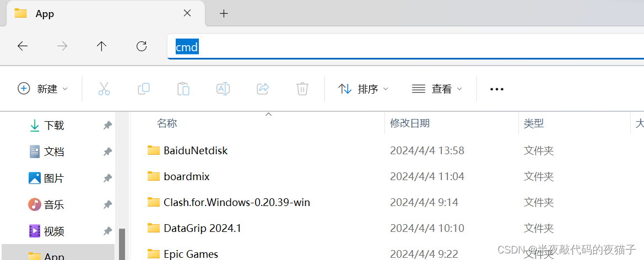The height and width of the screenshot is (260, 644).
Task: Sort by the 名称 column header
Action: point(167,123)
